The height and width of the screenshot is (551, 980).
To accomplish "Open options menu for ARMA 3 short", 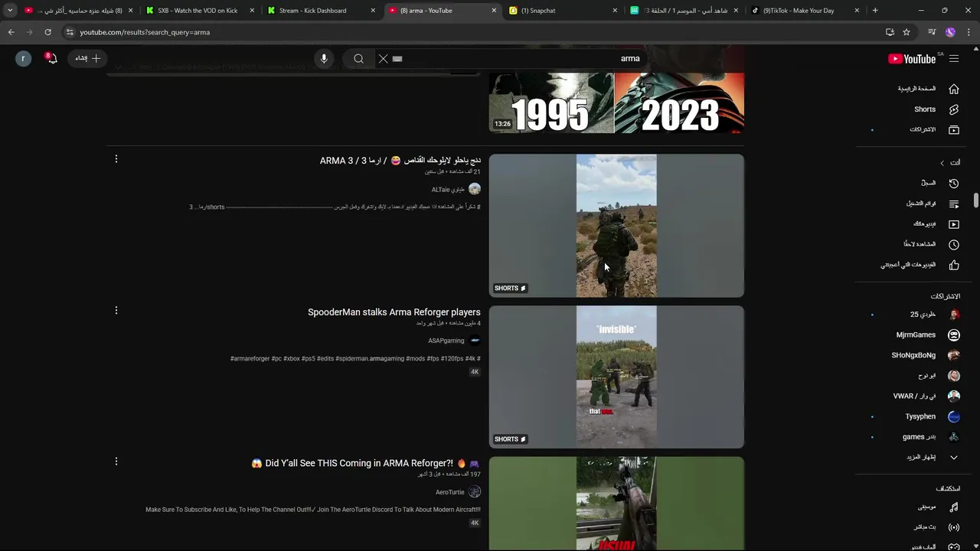I will [x=116, y=158].
